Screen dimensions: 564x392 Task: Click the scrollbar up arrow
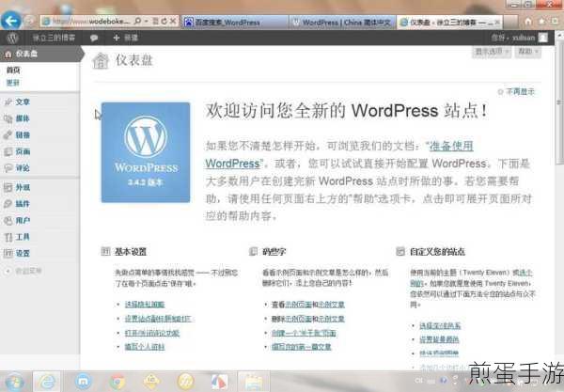click(x=559, y=35)
